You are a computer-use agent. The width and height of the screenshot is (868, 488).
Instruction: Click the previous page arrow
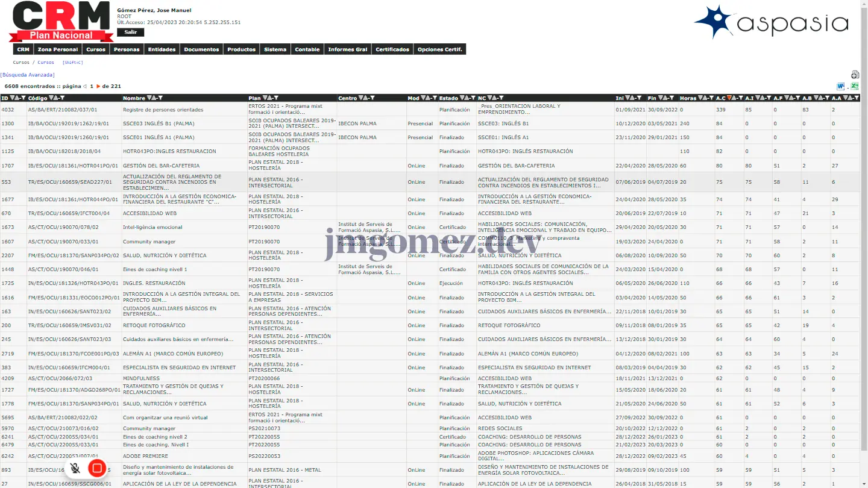[85, 86]
